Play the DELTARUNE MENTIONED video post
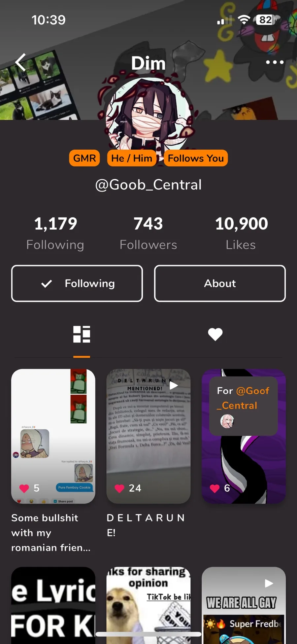The width and height of the screenshot is (297, 644). (148, 436)
